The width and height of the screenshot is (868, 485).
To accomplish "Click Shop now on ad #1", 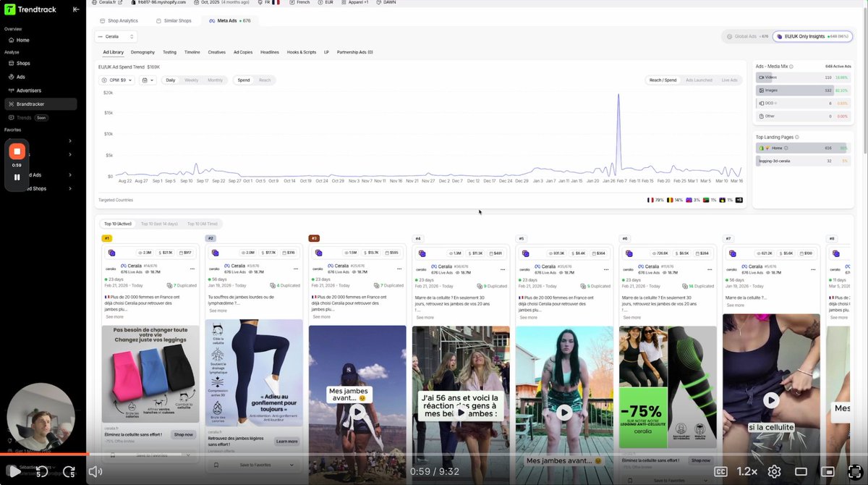I will coord(184,434).
